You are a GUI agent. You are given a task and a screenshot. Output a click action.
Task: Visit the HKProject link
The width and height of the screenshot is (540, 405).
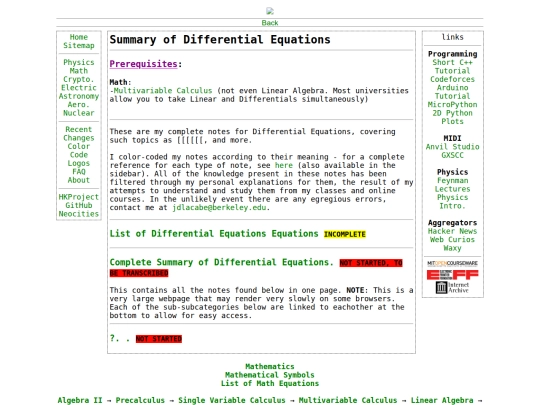click(x=79, y=197)
